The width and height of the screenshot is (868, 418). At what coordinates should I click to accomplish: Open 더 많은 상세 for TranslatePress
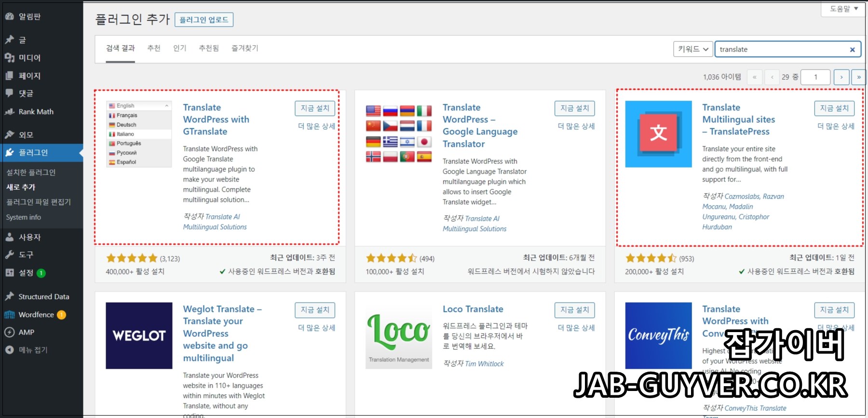tap(836, 126)
